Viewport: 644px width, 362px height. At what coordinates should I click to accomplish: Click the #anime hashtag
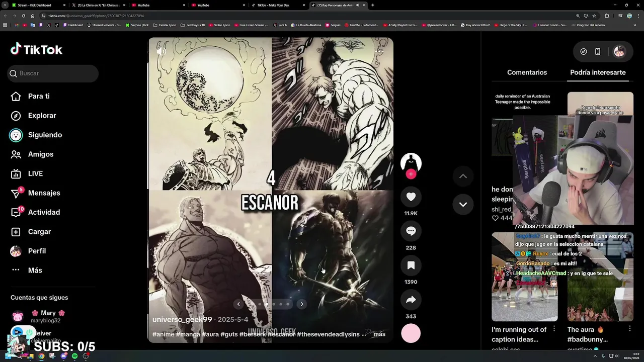163,334
